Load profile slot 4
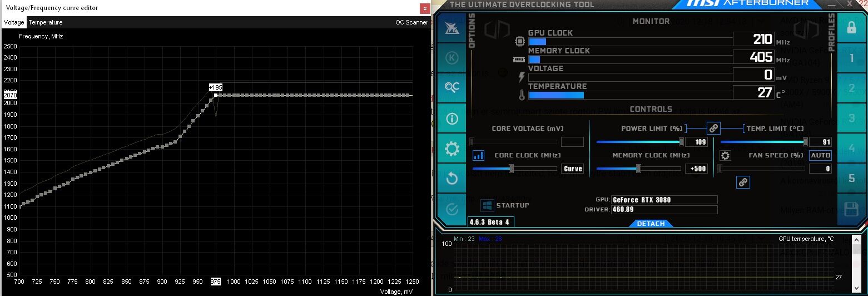Image resolution: width=868 pixels, height=296 pixels. [851, 149]
